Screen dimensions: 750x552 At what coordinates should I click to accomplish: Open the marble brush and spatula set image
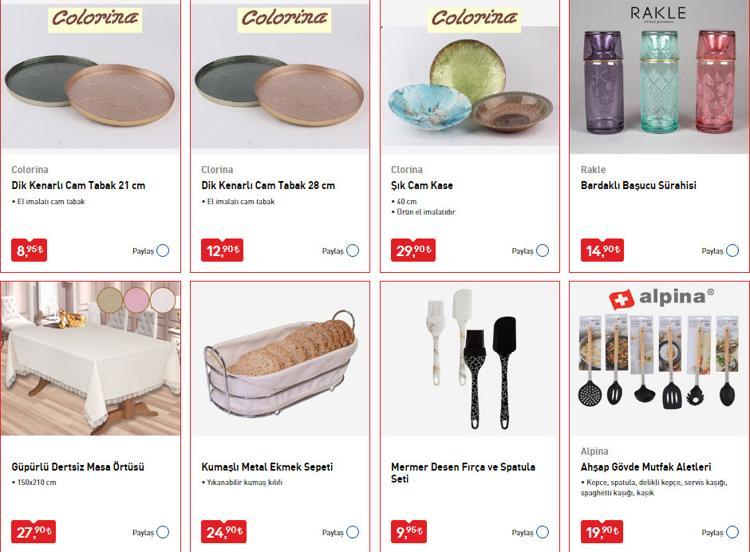pos(470,359)
